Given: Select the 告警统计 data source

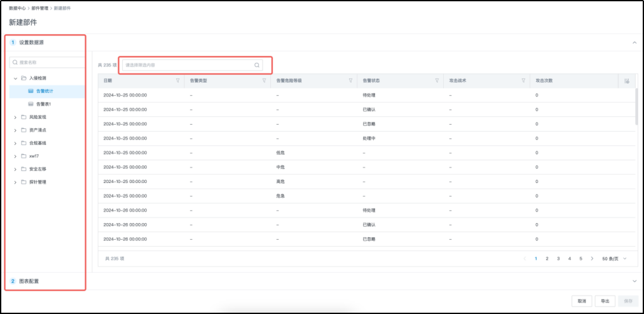Looking at the screenshot, I should tap(47, 91).
